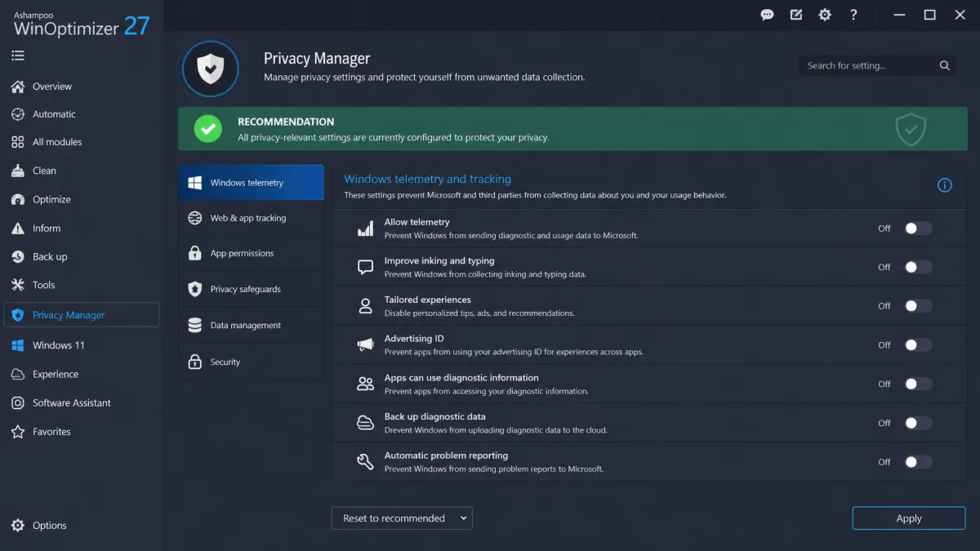Toggle Improve inking and typing switch
The image size is (980, 551).
point(918,267)
